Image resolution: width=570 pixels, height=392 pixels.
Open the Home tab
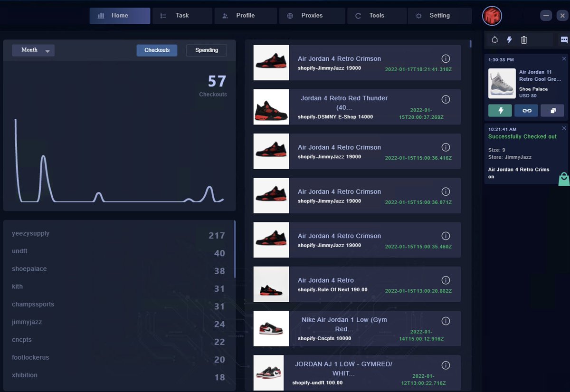tap(120, 16)
